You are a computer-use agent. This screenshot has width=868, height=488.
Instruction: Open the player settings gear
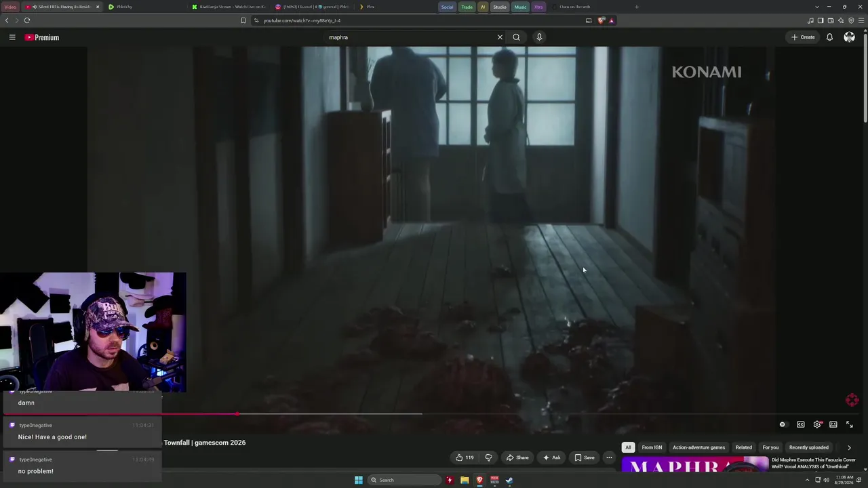(x=817, y=424)
